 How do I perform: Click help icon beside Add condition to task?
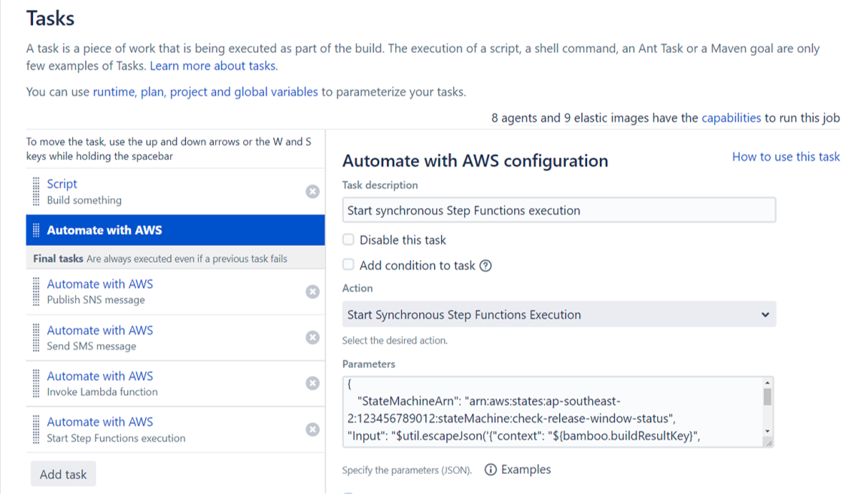(x=486, y=266)
